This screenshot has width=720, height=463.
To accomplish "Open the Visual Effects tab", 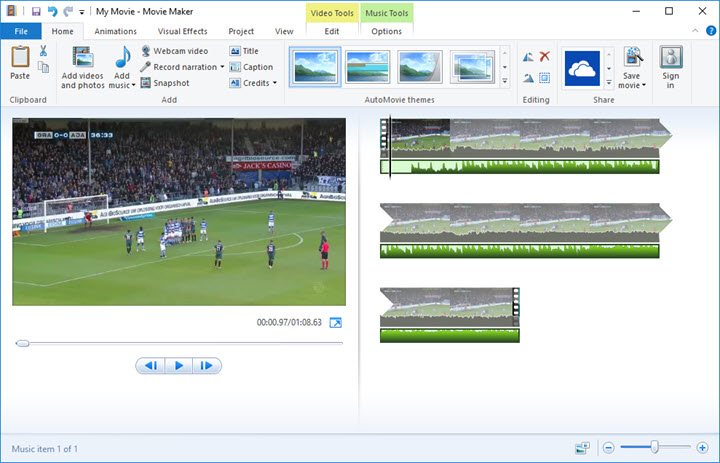I will pos(182,31).
